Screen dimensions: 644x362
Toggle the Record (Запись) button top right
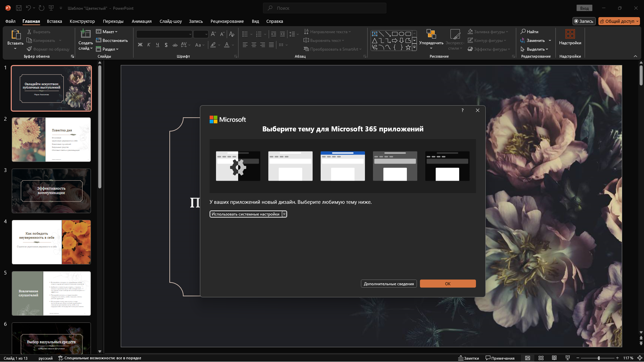584,21
